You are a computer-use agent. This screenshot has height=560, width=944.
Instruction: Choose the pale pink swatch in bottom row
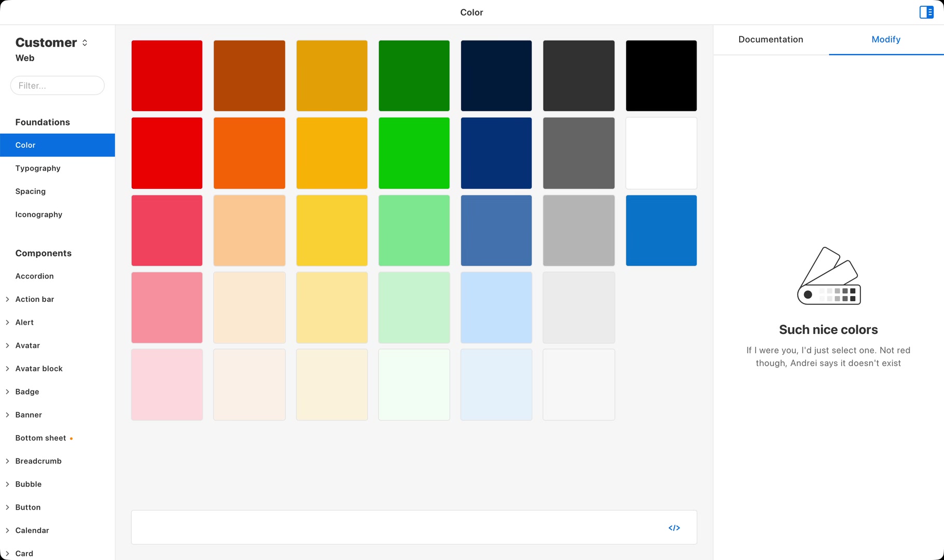point(167,385)
